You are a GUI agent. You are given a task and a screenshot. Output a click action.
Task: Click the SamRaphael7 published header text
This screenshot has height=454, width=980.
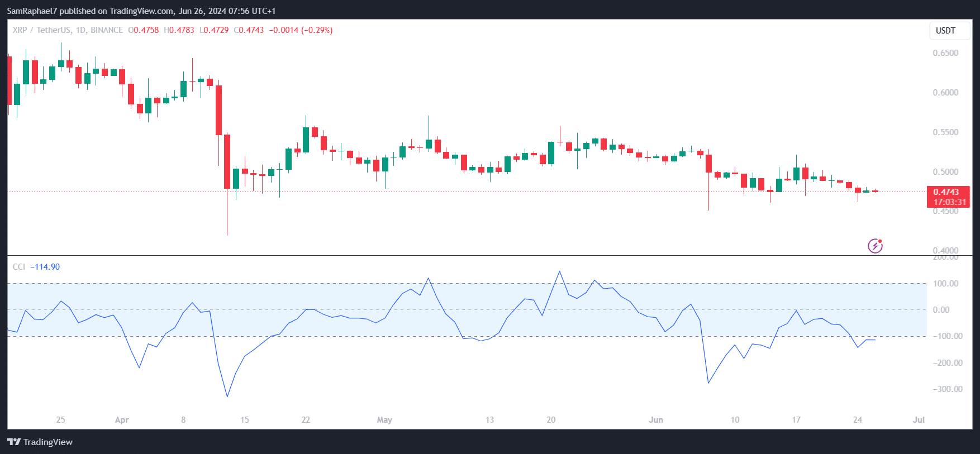click(x=141, y=11)
